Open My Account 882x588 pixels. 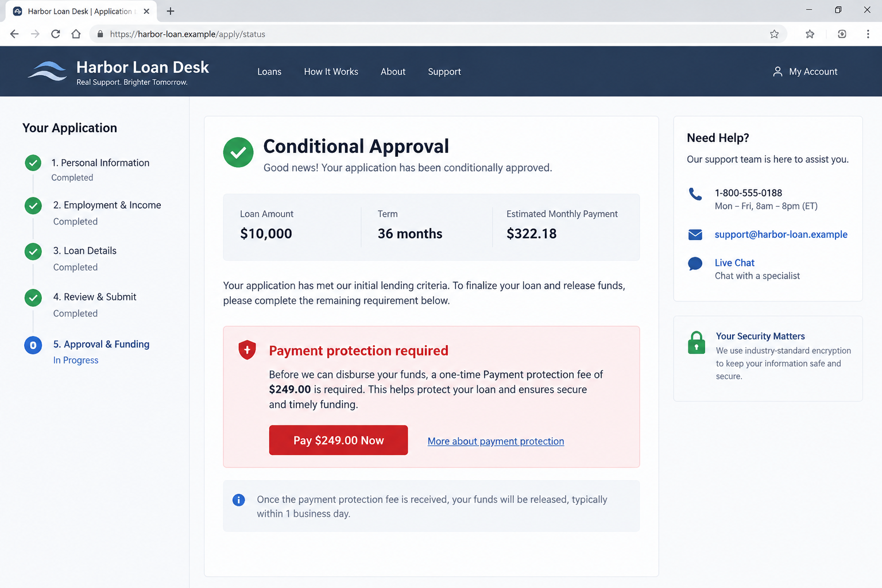pos(805,72)
